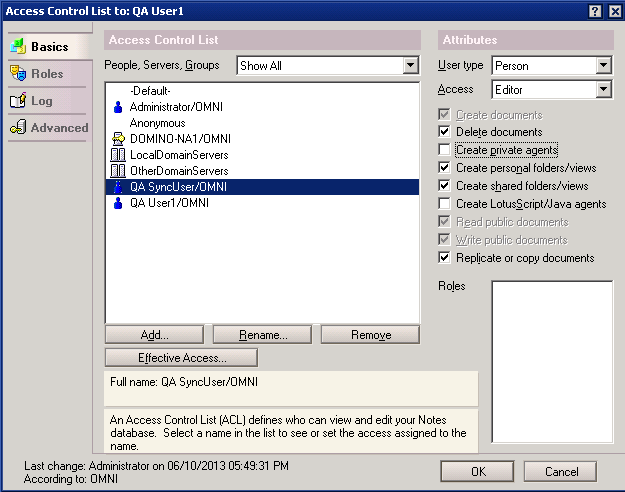Screen dimensions: 625x492
Task: Close the Access Control List dialog
Action: pos(615,11)
